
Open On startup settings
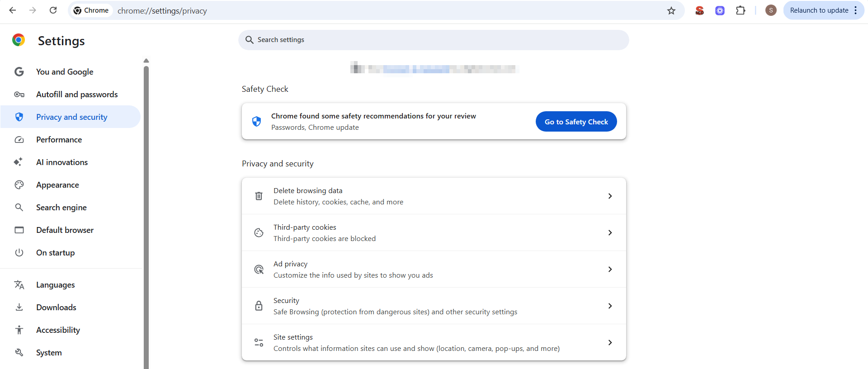click(71, 252)
